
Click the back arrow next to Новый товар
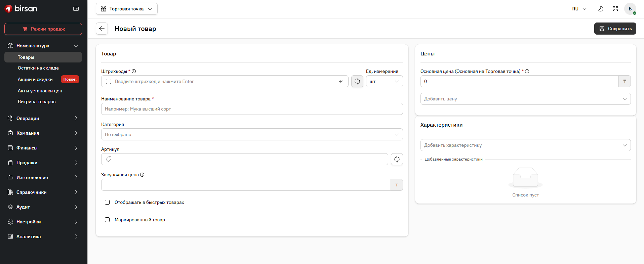point(102,29)
